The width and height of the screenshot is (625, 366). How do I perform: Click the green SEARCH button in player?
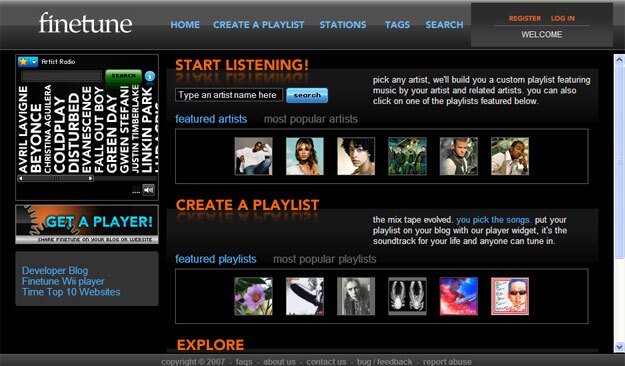pos(123,76)
